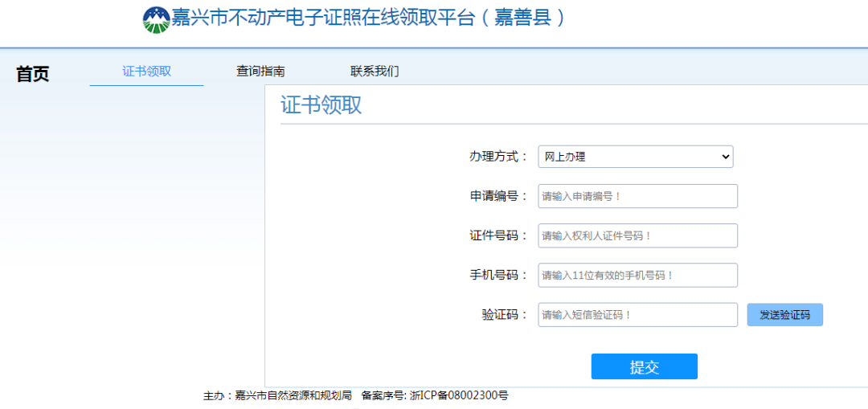This screenshot has width=868, height=409.
Task: Focus the 申请编号 input field
Action: pyautogui.click(x=637, y=196)
